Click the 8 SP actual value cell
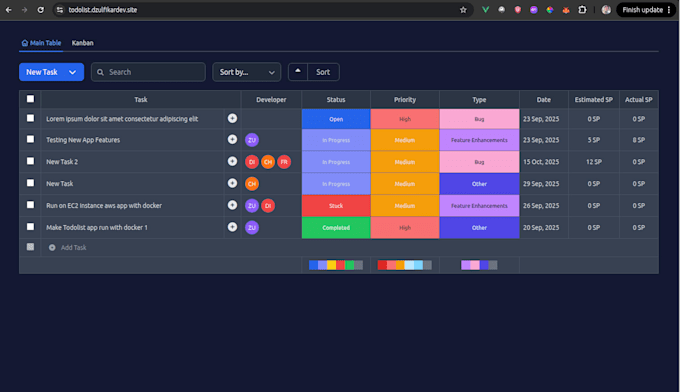The height and width of the screenshot is (392, 680). coord(638,140)
